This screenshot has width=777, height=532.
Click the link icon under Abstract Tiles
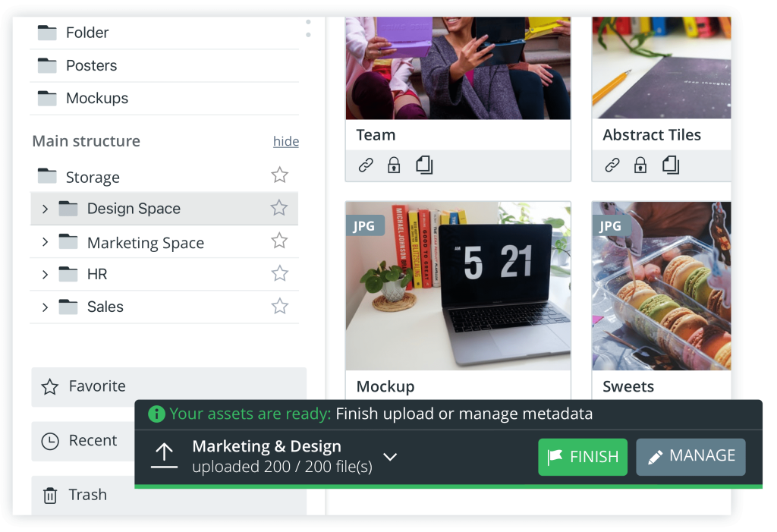(612, 165)
